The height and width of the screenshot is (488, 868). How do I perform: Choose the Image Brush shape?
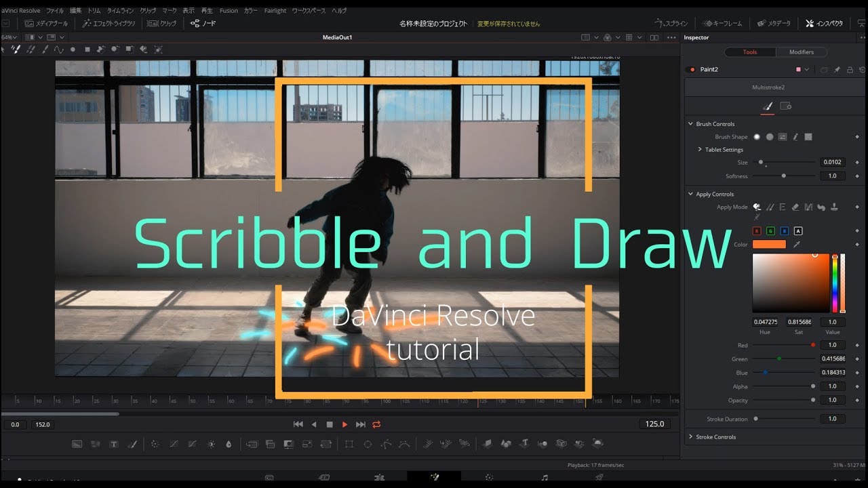[783, 137]
